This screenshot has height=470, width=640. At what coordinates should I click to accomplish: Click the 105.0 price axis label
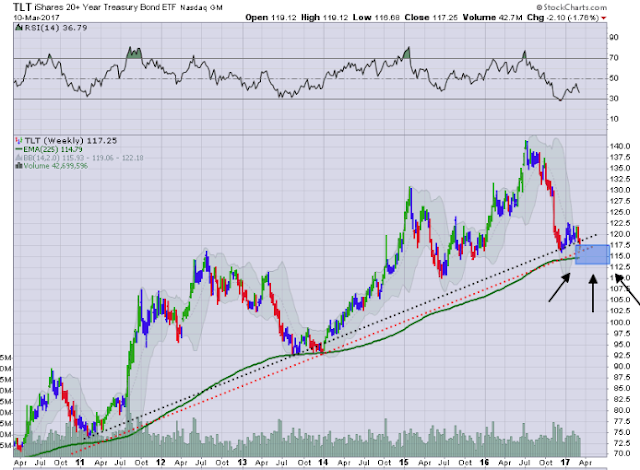tap(620, 300)
